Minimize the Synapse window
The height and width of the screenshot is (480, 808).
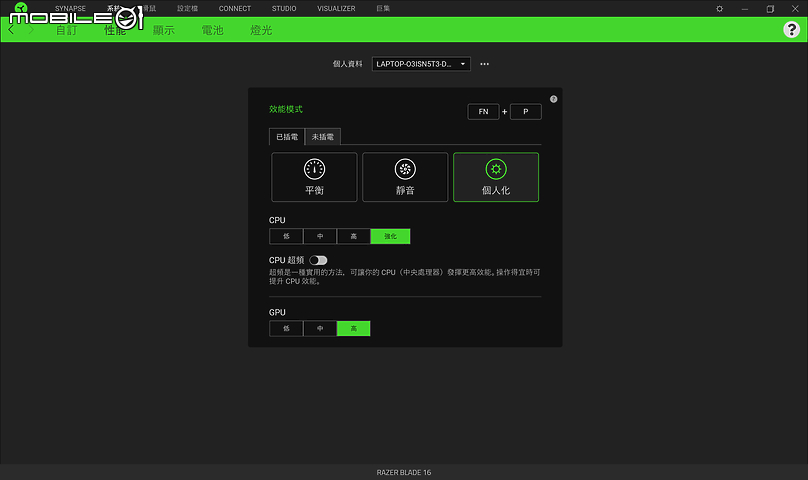[745, 9]
